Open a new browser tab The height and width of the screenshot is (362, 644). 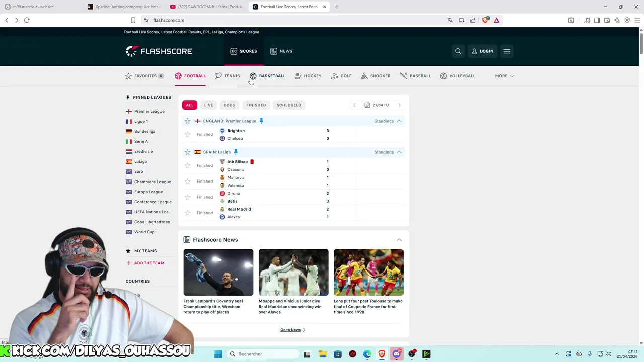click(337, 7)
